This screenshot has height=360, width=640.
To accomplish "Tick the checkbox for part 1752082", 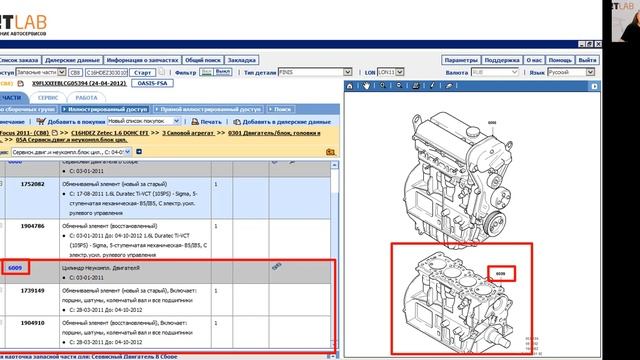I will 1,184.
